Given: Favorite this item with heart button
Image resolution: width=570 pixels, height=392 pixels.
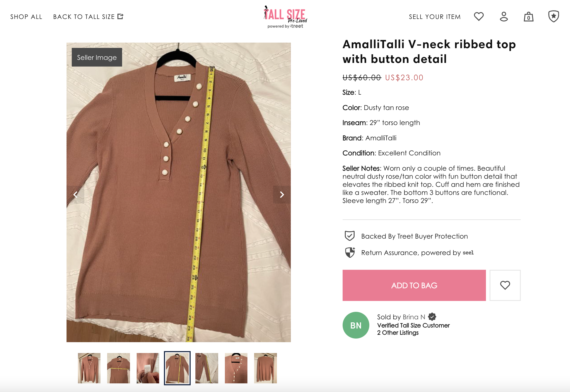Looking at the screenshot, I should tap(505, 285).
